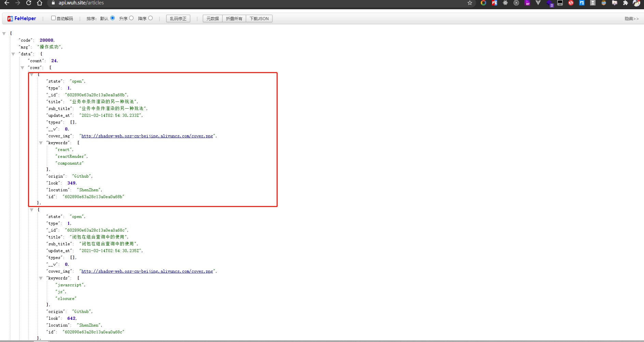
Task: Collapse the first article object in rows
Action: [x=32, y=74]
